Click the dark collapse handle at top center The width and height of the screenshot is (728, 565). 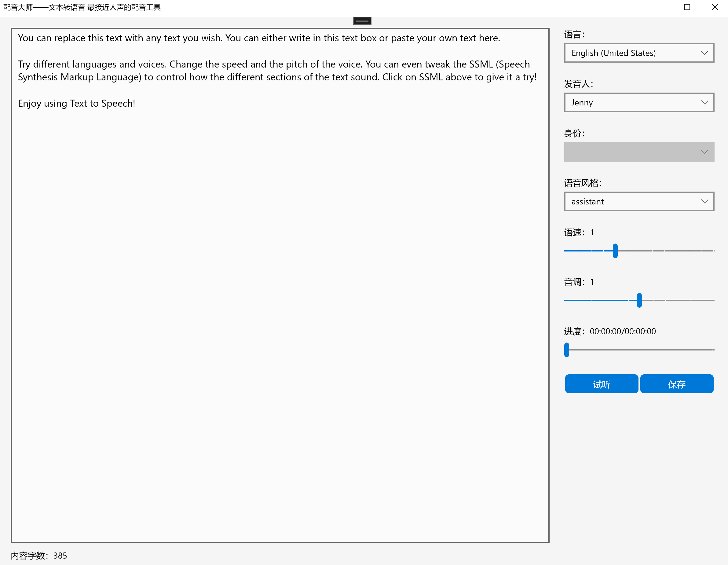point(362,21)
